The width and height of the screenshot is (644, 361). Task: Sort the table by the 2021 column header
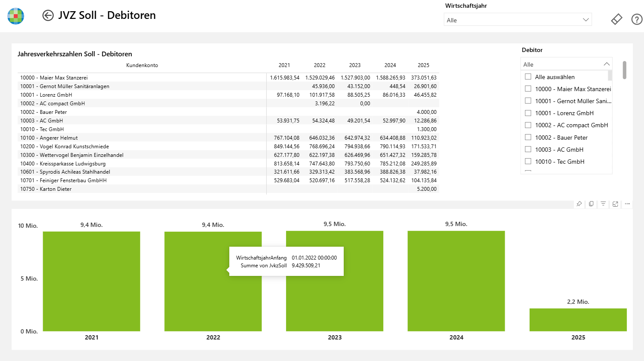tap(284, 65)
